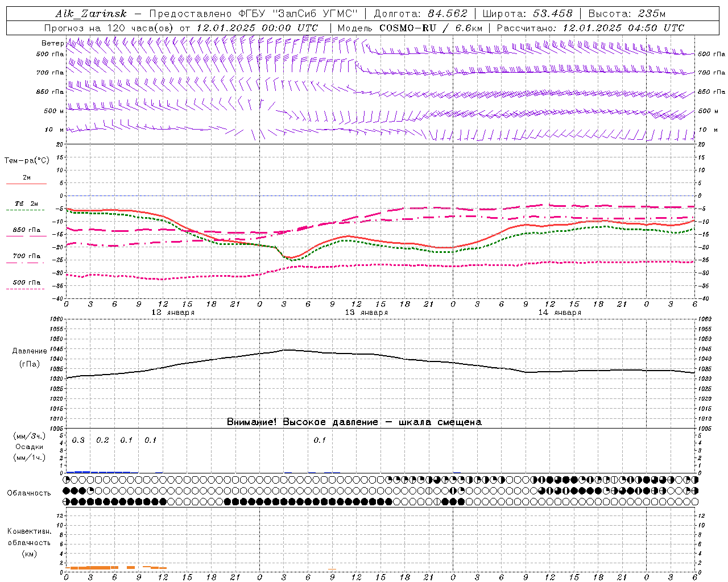Viewport: 728px width, 582px height.
Task: Click the date label 14 января
Action: pos(560,313)
